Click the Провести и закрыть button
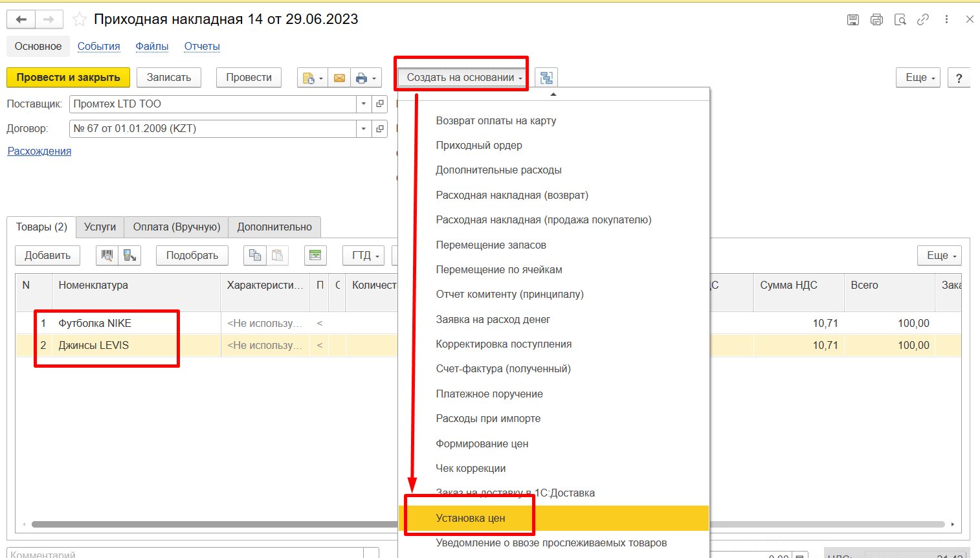This screenshot has width=980, height=558. pyautogui.click(x=68, y=78)
